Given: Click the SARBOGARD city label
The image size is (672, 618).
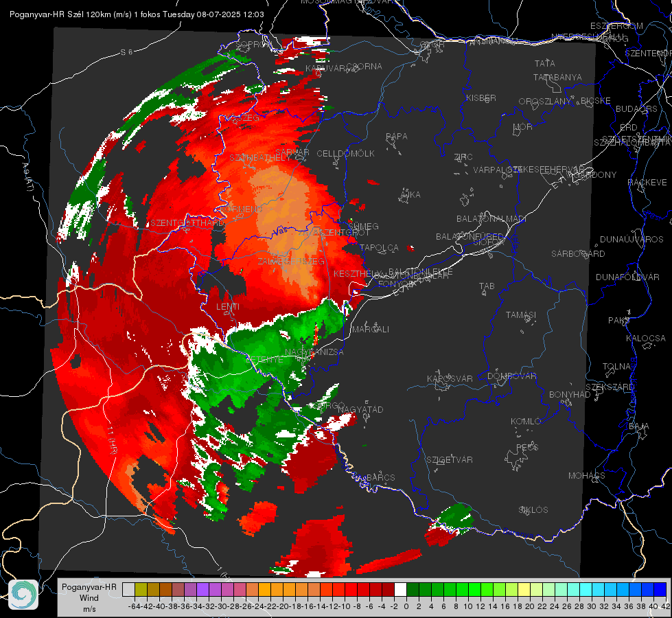Looking at the screenshot, I should 578,254.
